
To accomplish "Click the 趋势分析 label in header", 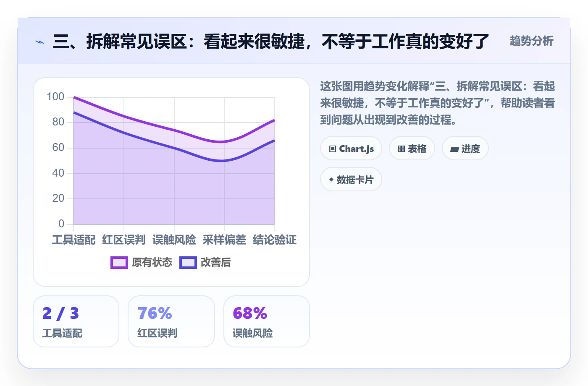I will pyautogui.click(x=531, y=41).
